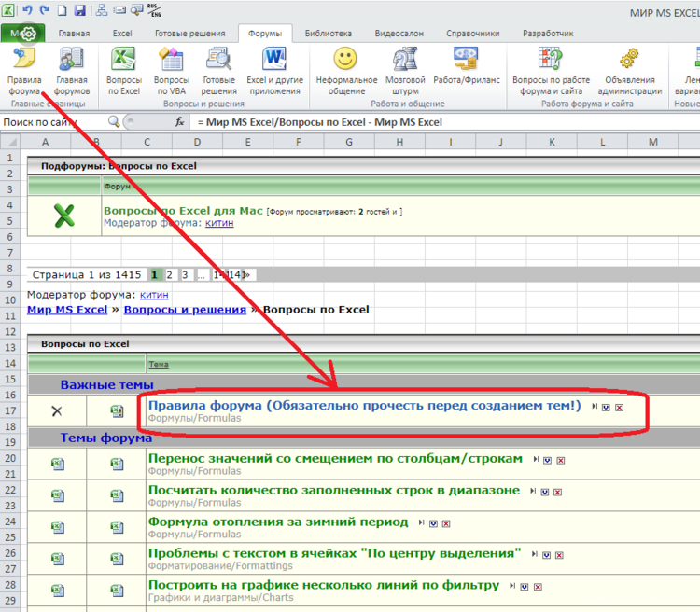
Task: Click the language RUS/ENG icon in toolbar
Action: point(154,10)
